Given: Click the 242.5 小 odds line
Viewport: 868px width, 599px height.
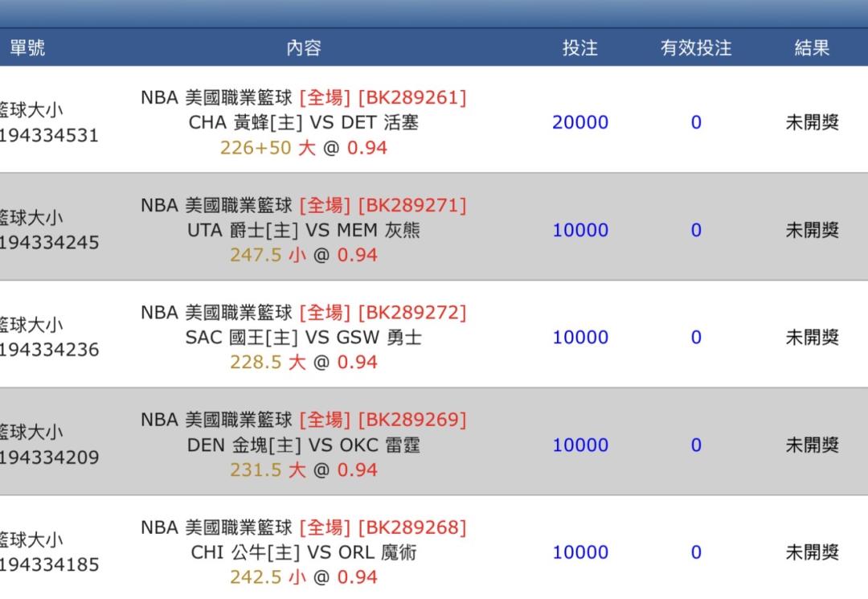Looking at the screenshot, I should [x=268, y=577].
